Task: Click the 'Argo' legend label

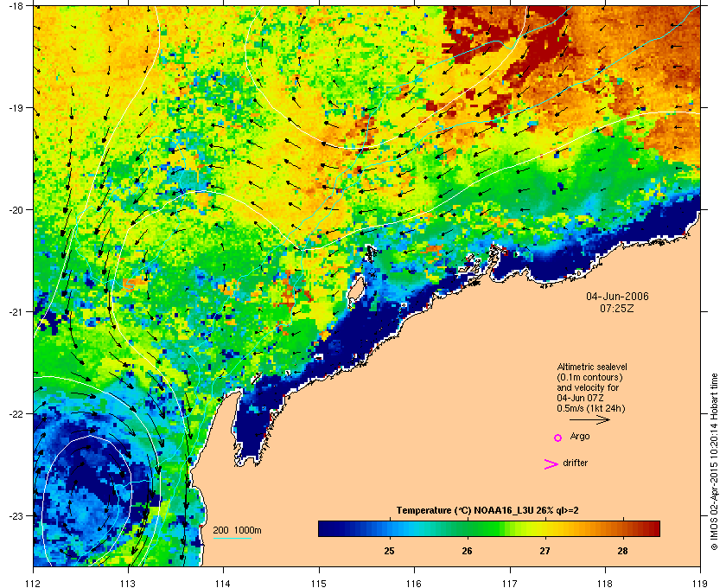Action: tap(580, 437)
